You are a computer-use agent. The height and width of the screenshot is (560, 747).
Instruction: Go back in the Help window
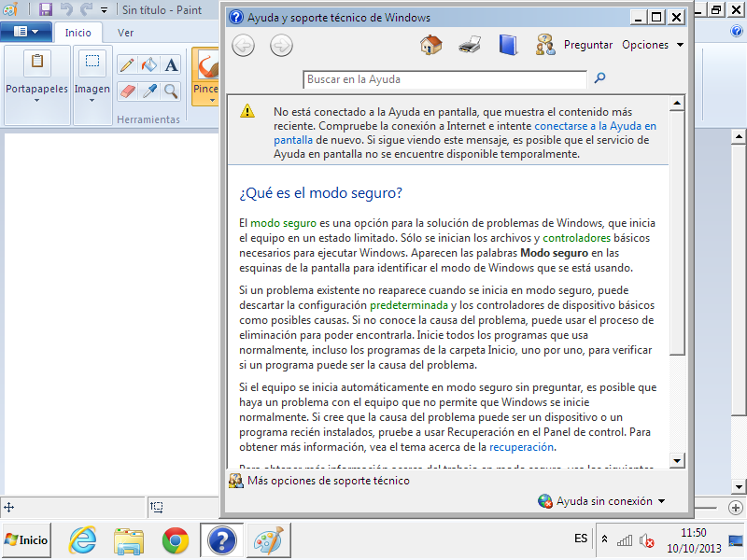coord(243,46)
